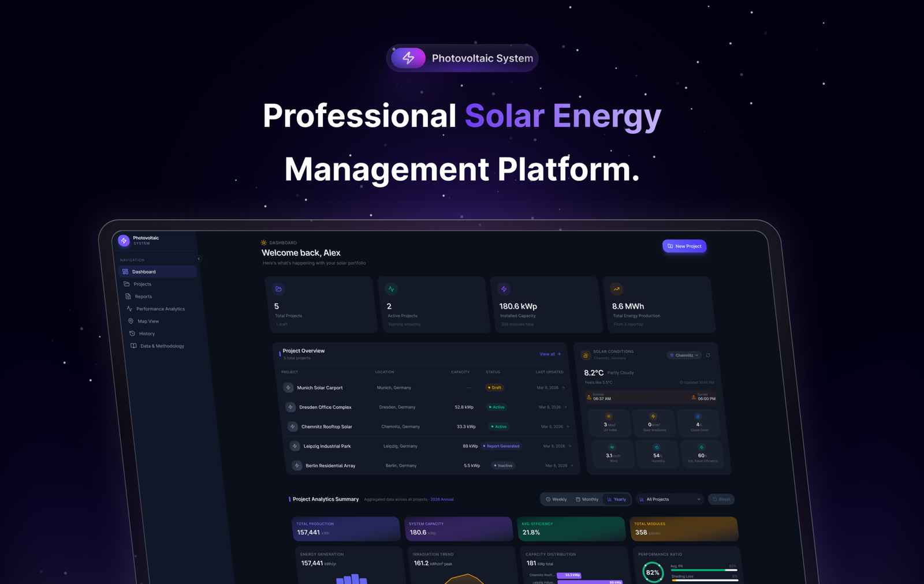
Task: Collapse the navigation sidebar chevron
Action: [199, 259]
